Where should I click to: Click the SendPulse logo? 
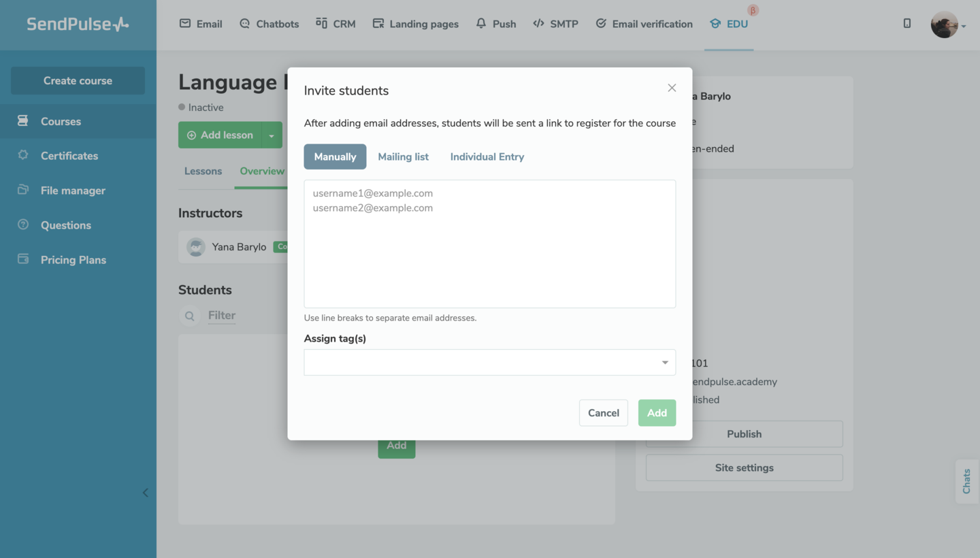click(78, 24)
